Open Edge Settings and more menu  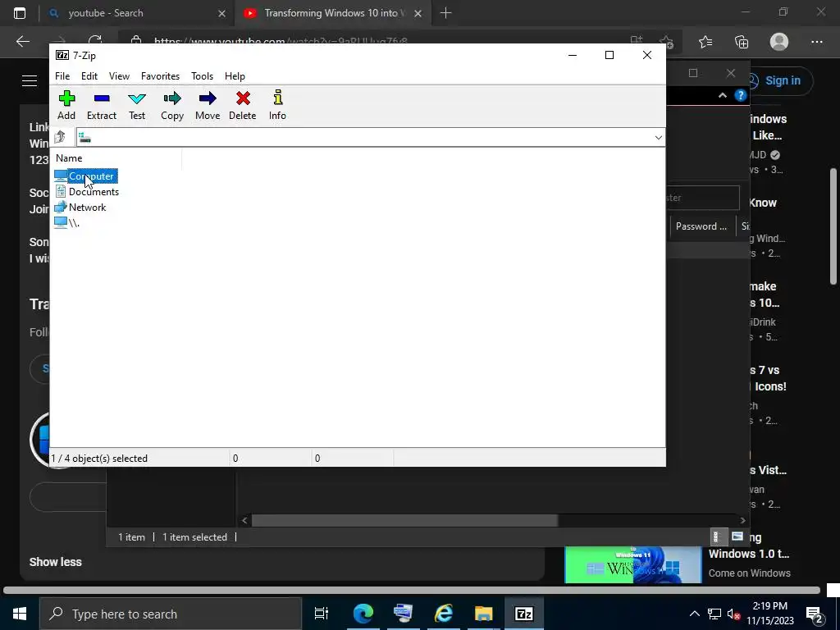tap(816, 42)
